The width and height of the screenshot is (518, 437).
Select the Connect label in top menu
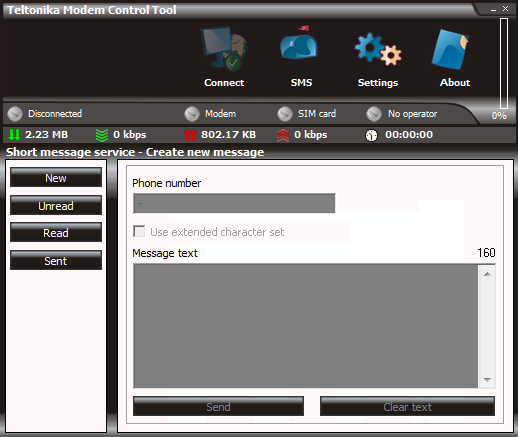224,83
